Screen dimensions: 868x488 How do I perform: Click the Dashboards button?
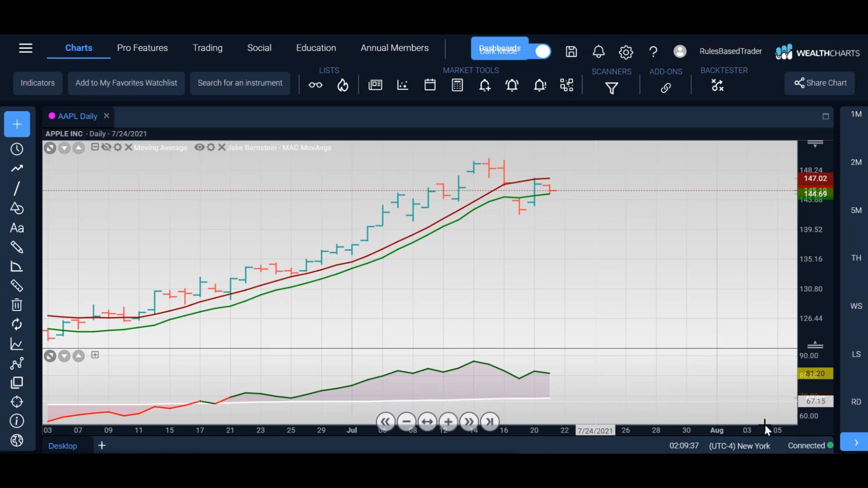500,48
